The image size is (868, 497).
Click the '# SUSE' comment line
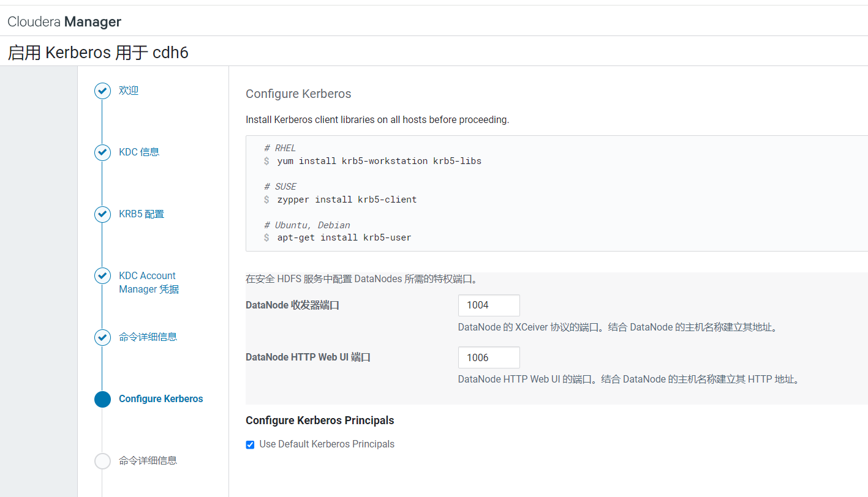point(280,187)
